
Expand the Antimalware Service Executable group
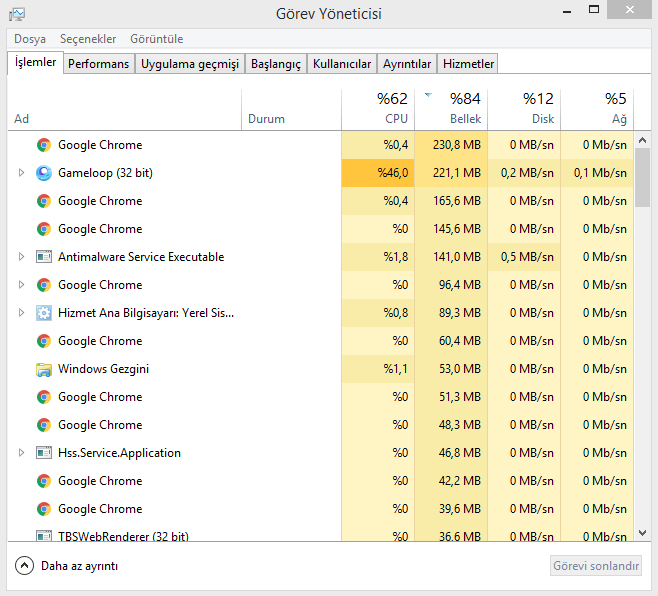(21, 257)
